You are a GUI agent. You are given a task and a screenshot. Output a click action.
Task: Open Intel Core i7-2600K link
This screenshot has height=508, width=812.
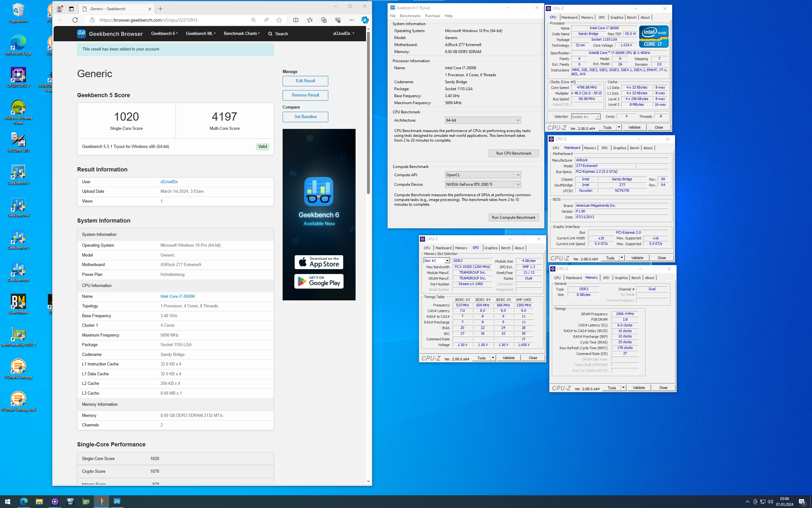[x=178, y=296]
